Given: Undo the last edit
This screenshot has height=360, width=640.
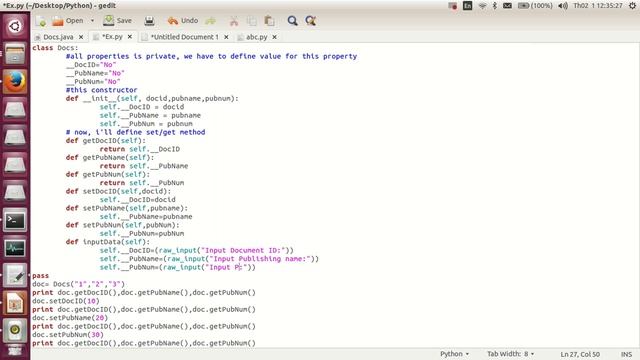Looking at the screenshot, I should coord(182,21).
